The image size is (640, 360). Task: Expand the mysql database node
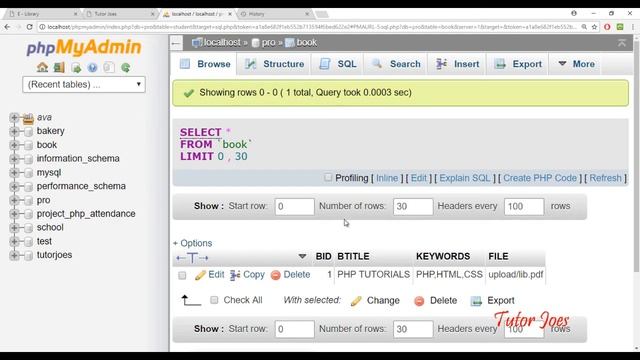pyautogui.click(x=14, y=173)
